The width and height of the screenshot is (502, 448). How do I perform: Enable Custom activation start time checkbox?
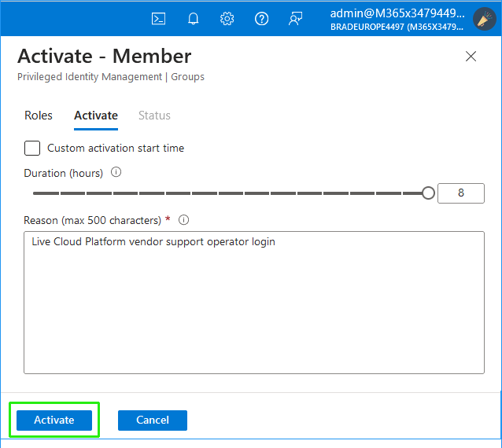click(x=32, y=148)
